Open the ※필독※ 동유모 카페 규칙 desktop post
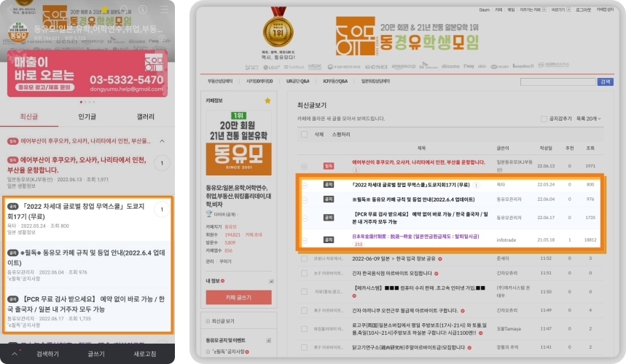The image size is (626, 364). point(413,199)
